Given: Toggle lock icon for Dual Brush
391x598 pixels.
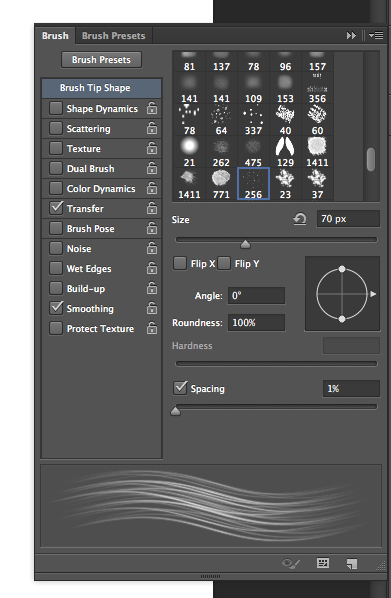Looking at the screenshot, I should [152, 168].
